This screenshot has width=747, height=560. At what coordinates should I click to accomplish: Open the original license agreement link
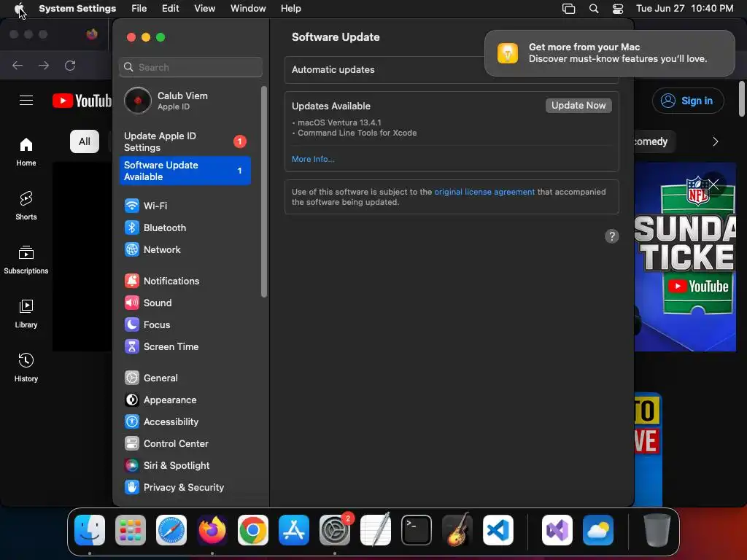pos(484,192)
